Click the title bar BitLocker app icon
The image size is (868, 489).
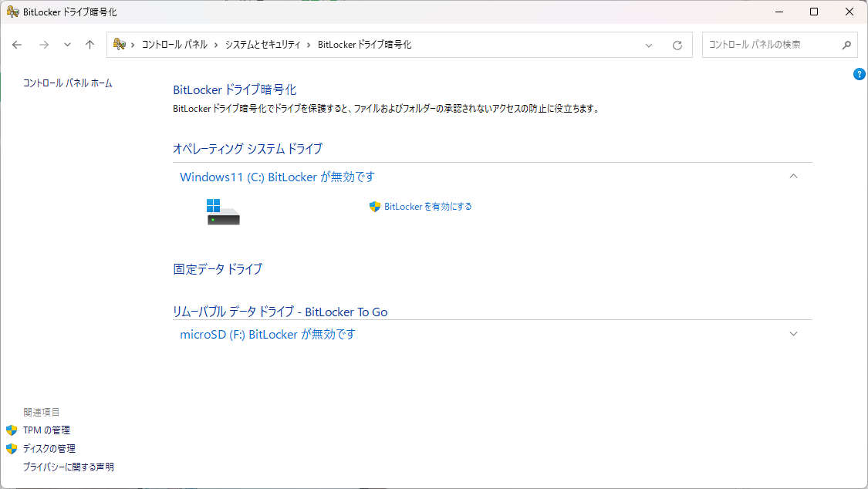(x=13, y=12)
